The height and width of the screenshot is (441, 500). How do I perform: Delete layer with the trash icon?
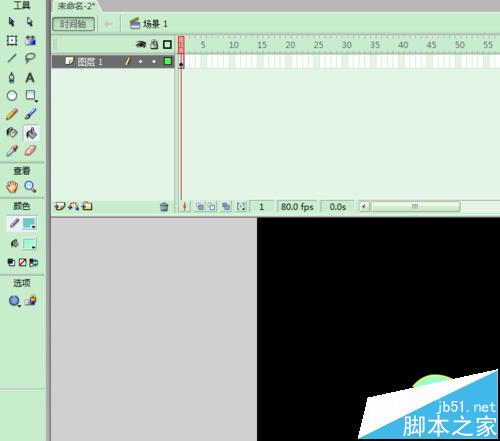click(164, 207)
